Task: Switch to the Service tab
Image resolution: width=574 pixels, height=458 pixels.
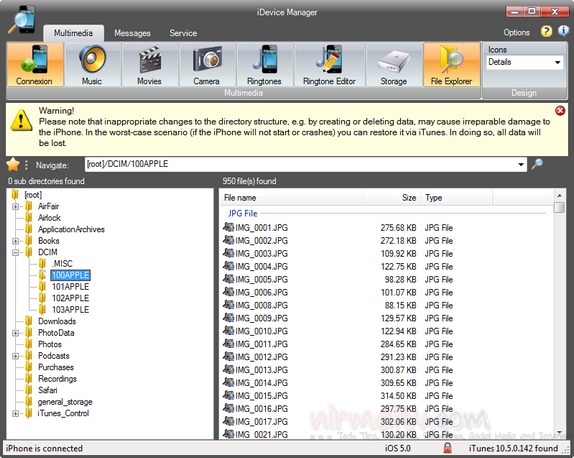Action: (183, 33)
